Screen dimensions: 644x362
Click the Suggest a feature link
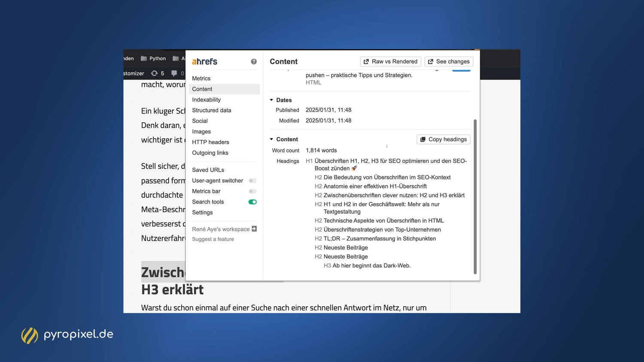pos(213,239)
